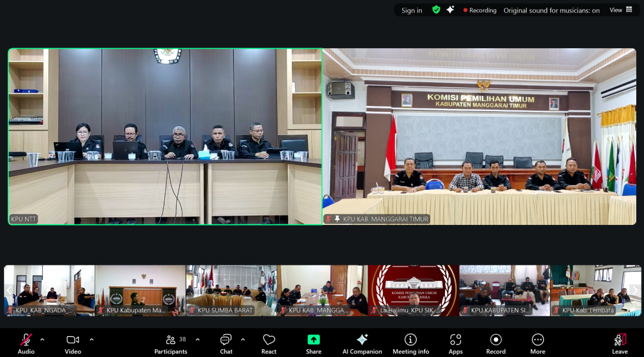Leave the meeting

click(620, 343)
